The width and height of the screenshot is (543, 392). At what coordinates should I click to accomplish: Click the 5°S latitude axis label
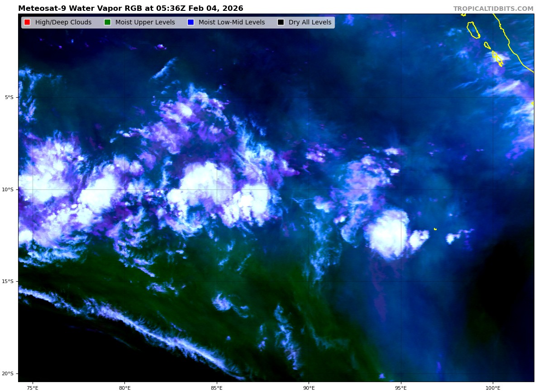click(9, 98)
